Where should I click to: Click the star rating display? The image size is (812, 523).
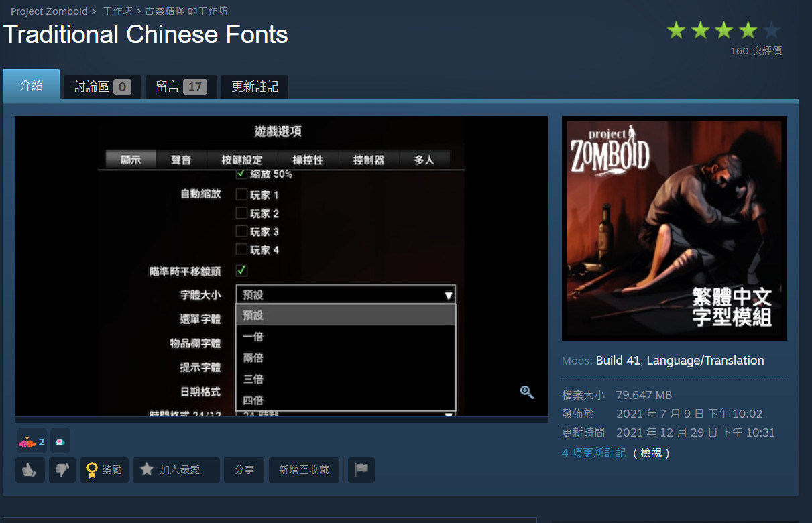point(724,30)
